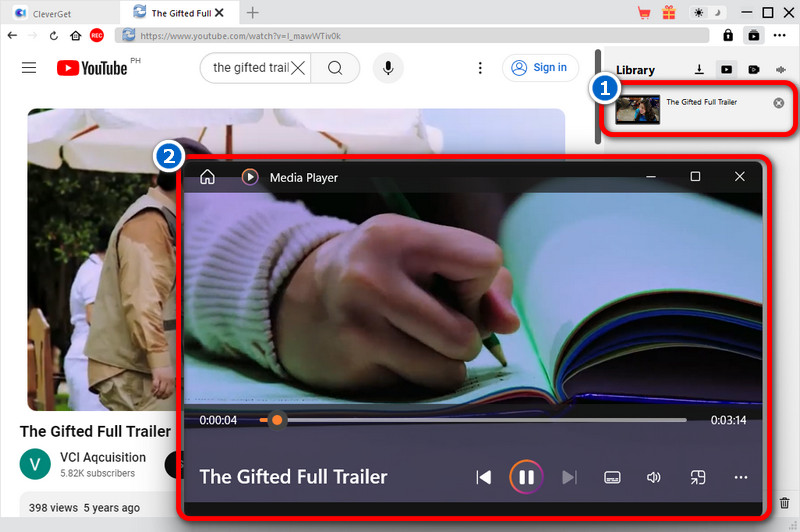Viewport: 800px width, 532px height.
Task: Switch to the CleverGet tab
Action: coord(60,13)
